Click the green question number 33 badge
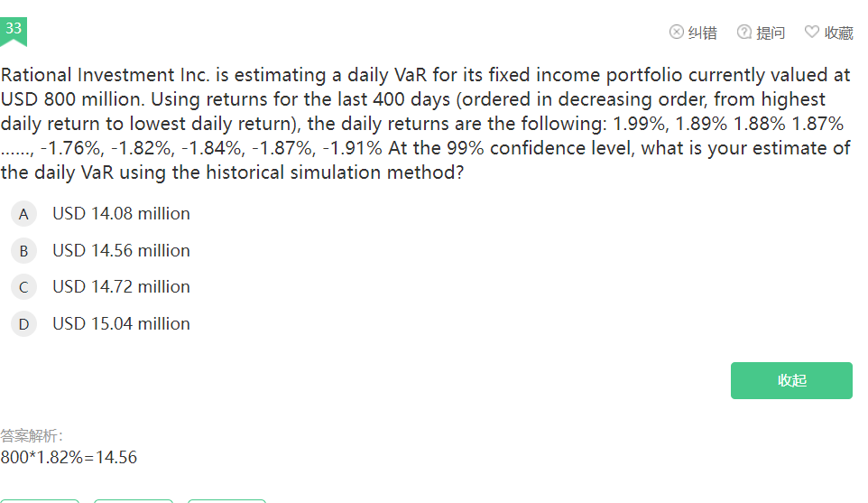The image size is (868, 503). (14, 30)
